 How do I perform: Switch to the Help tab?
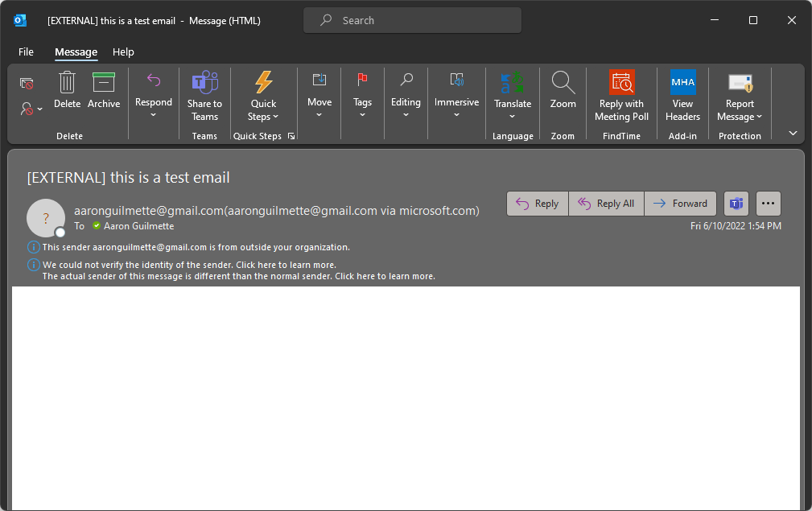(123, 52)
